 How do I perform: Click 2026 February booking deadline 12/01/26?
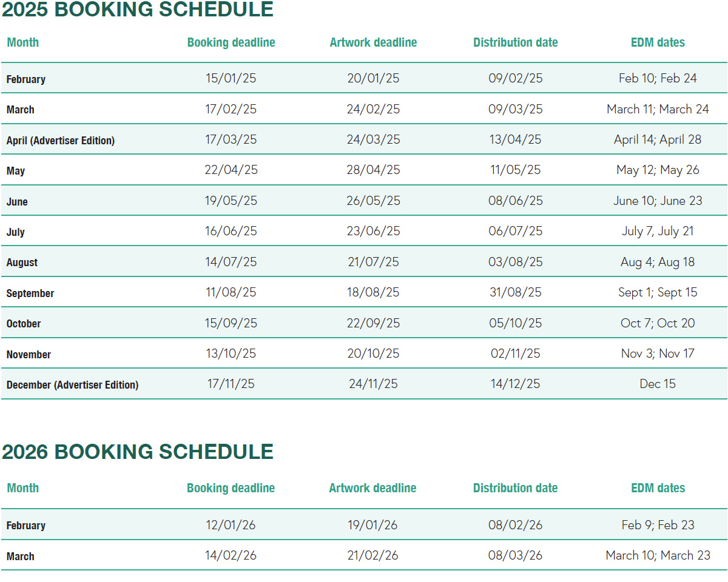pos(231,525)
